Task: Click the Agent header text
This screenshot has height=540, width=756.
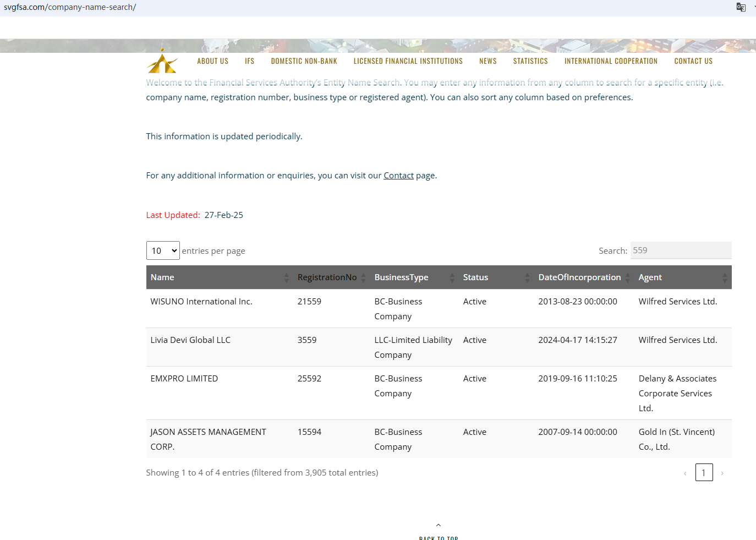Action: (x=650, y=277)
